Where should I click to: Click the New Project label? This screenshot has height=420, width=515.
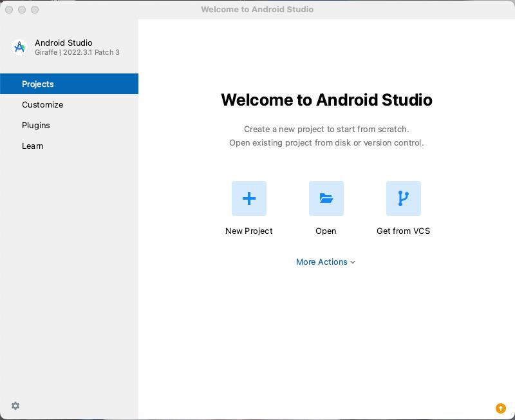249,231
